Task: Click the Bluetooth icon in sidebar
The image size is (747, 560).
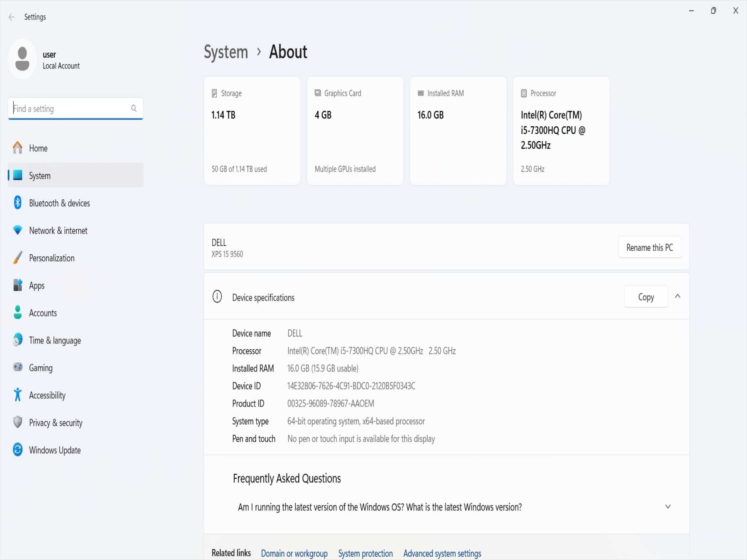Action: click(18, 203)
